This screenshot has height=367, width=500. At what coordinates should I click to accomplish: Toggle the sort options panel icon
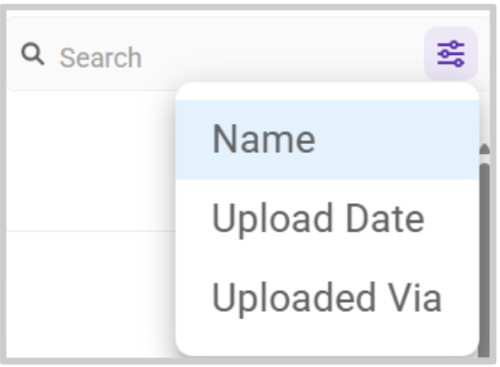(451, 54)
